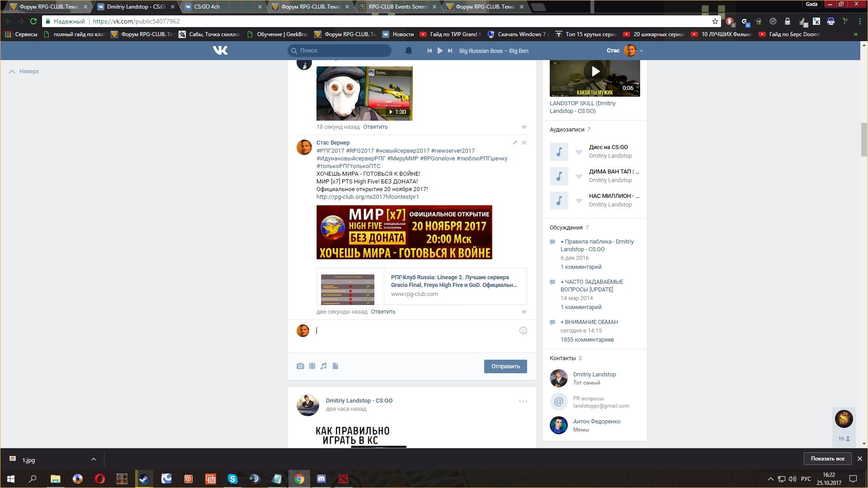Open Dmitriy Landstop contact profile

click(x=594, y=375)
